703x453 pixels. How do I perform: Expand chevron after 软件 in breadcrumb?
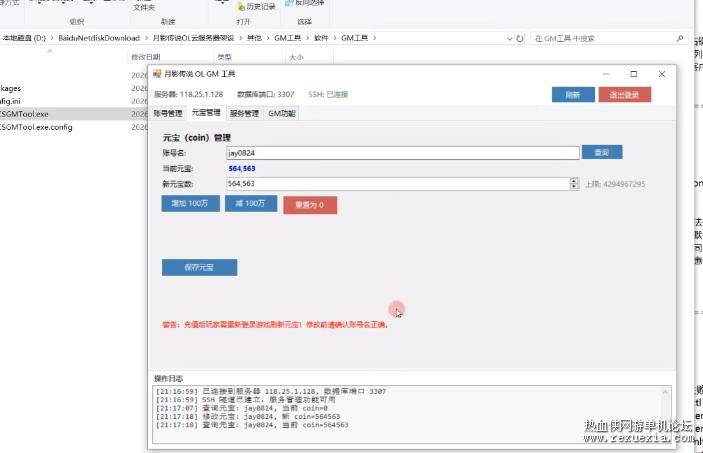335,38
